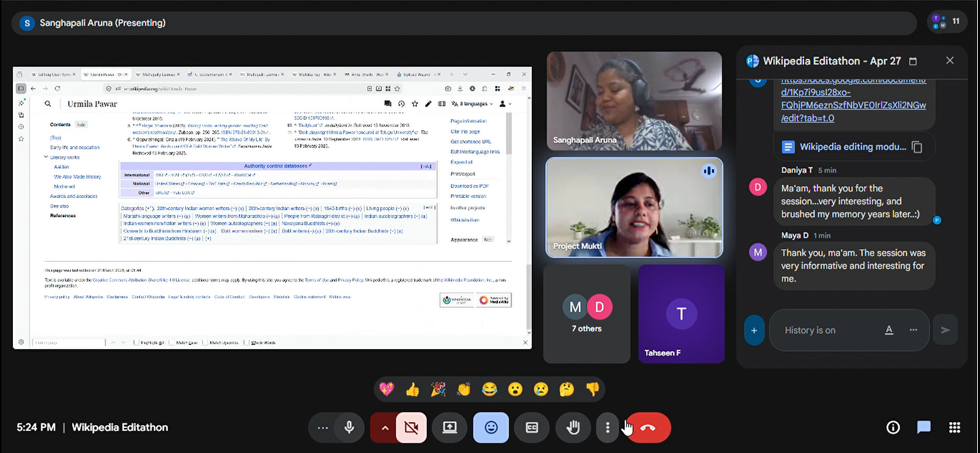Open the Google Docs link in chat

coord(854,99)
